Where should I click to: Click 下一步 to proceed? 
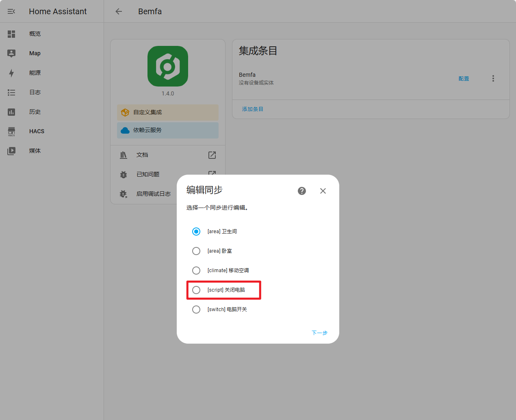[x=319, y=333]
